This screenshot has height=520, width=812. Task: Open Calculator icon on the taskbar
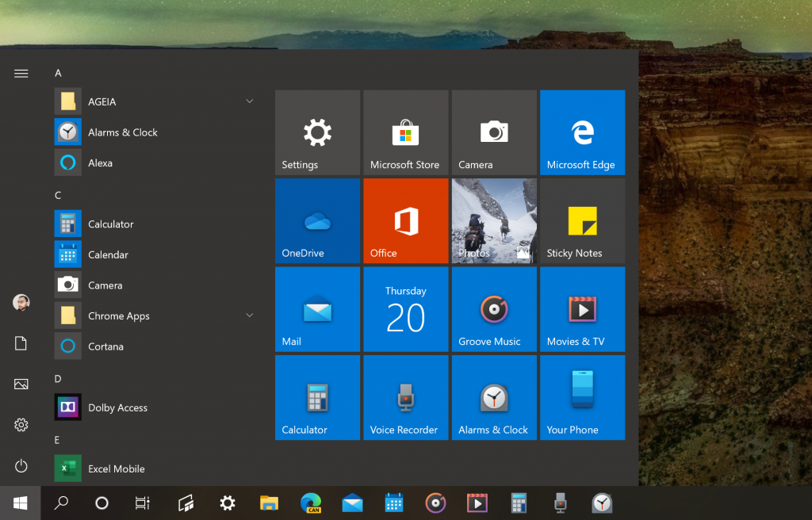(x=519, y=503)
